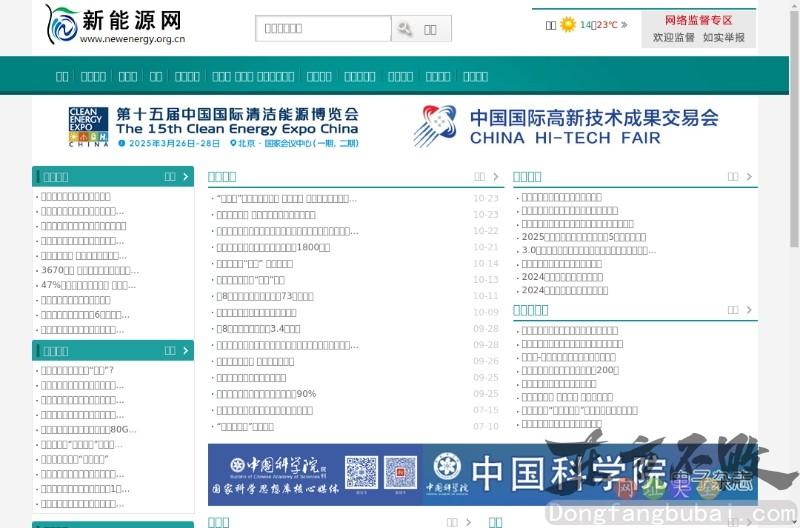Click the '10-11' date entry
Screen dimensions: 800x528
coord(486,296)
